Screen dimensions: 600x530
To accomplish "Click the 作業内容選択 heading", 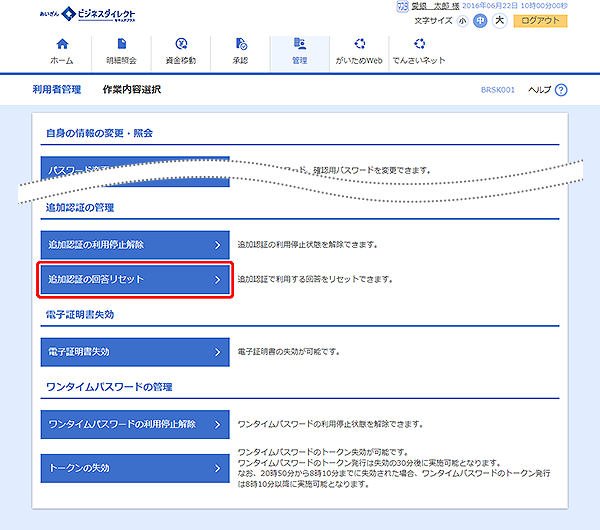I will [x=132, y=90].
